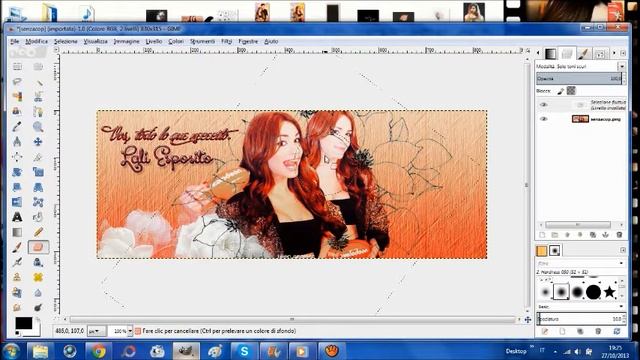Screen dimensions: 640x360
Task: Select the Heal tool
Action: pyautogui.click(x=38, y=277)
